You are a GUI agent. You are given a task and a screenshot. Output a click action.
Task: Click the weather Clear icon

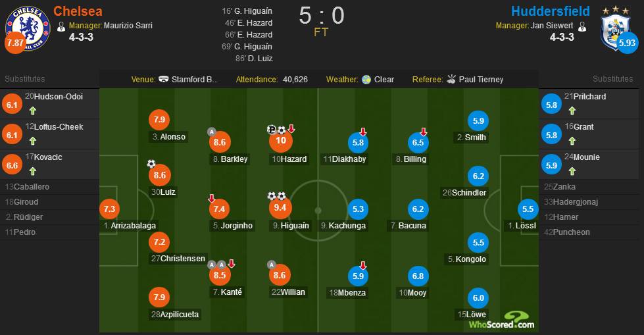click(x=366, y=80)
